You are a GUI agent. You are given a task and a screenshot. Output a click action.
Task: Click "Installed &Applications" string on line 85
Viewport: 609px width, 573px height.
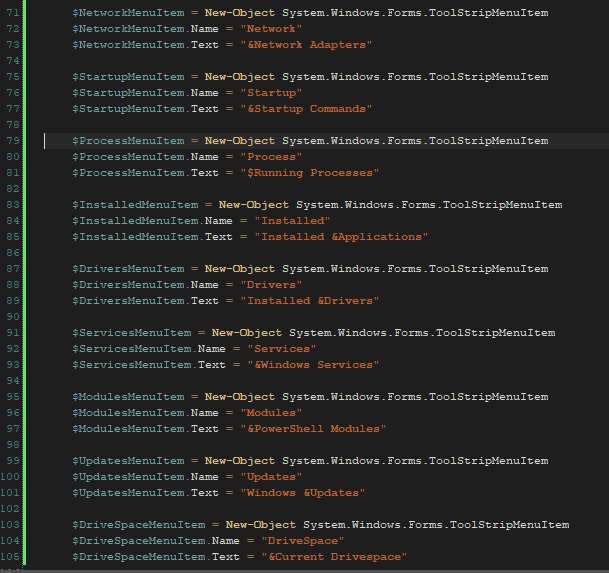click(341, 237)
